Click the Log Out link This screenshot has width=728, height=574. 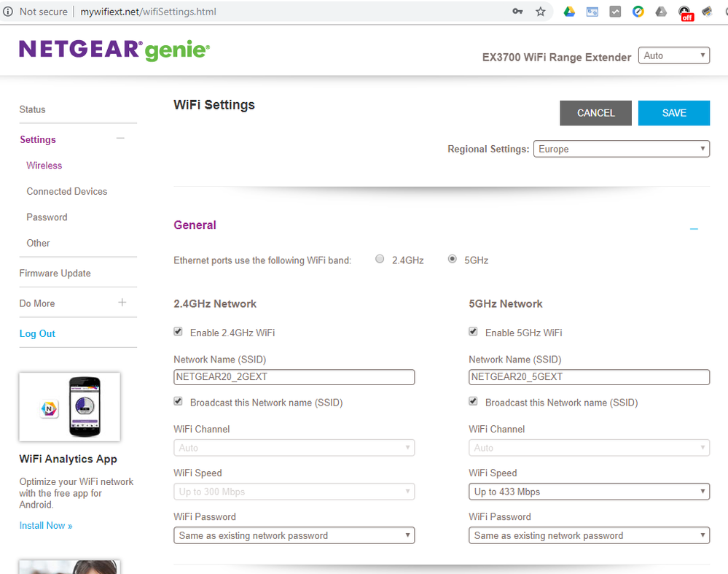[37, 334]
